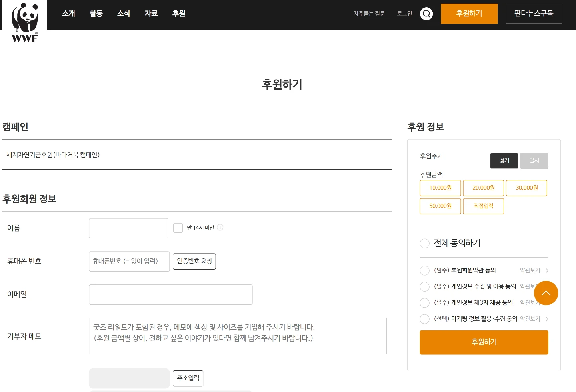Expand 마케팅 정보 활용·수집 동의 chevron
Screen dimensions: 576x392
click(547, 319)
